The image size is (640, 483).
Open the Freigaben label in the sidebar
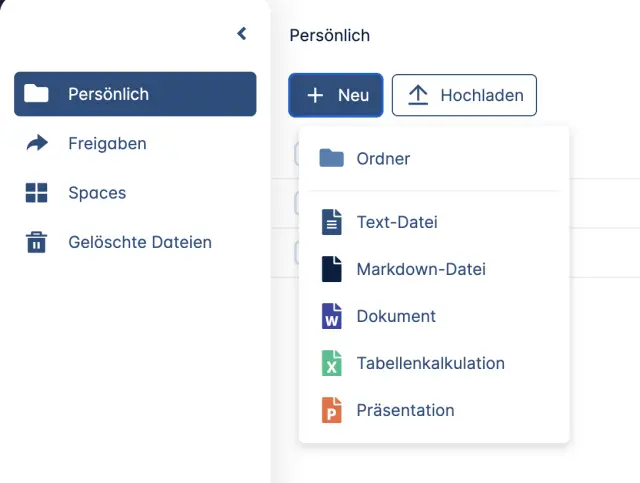[x=107, y=144]
